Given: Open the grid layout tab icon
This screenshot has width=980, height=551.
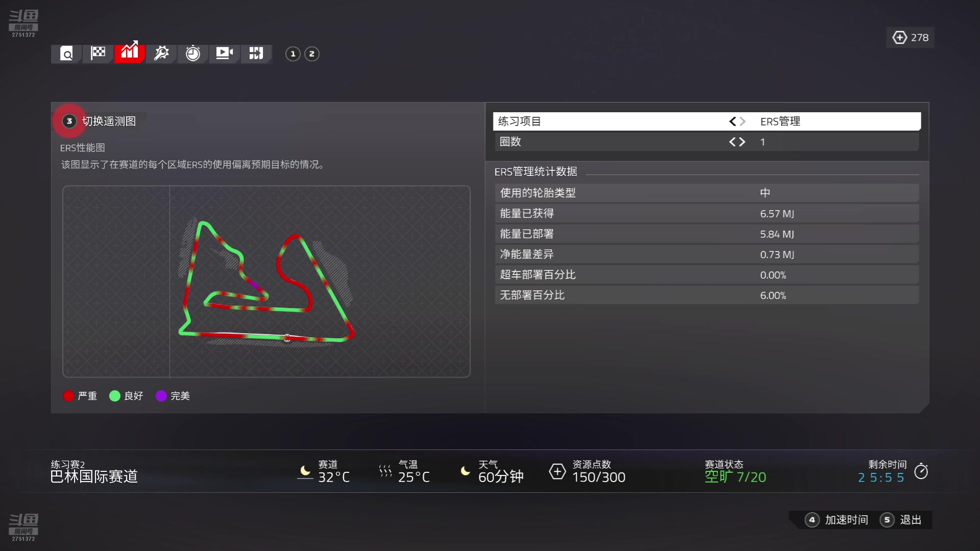Looking at the screenshot, I should [x=256, y=53].
